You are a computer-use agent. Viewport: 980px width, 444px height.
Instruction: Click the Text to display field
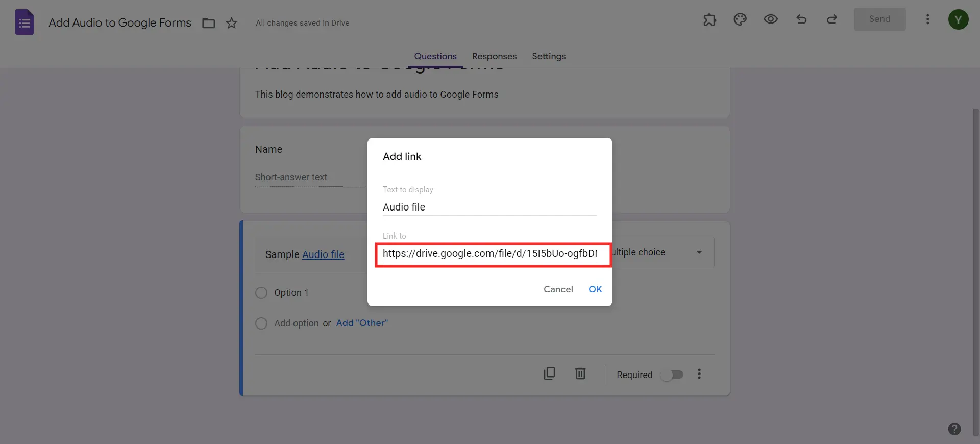pos(489,207)
